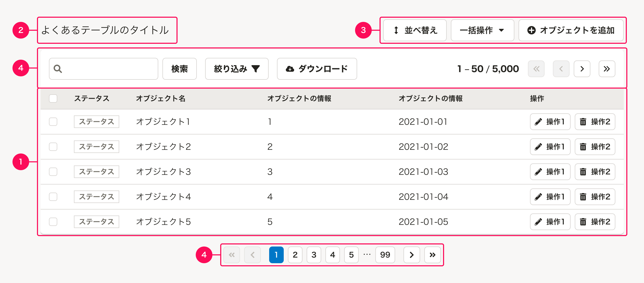Click next page arrow in bottom pagination
The width and height of the screenshot is (644, 283).
(x=412, y=255)
